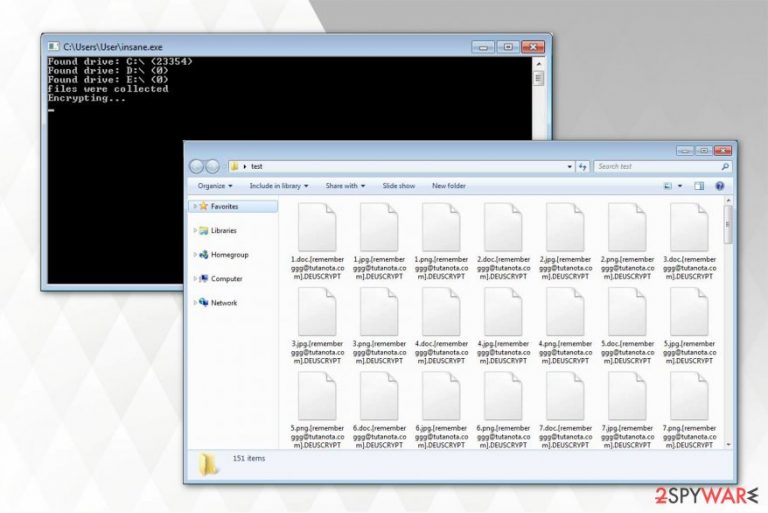
Task: Click the search magnifier icon
Action: pyautogui.click(x=725, y=167)
